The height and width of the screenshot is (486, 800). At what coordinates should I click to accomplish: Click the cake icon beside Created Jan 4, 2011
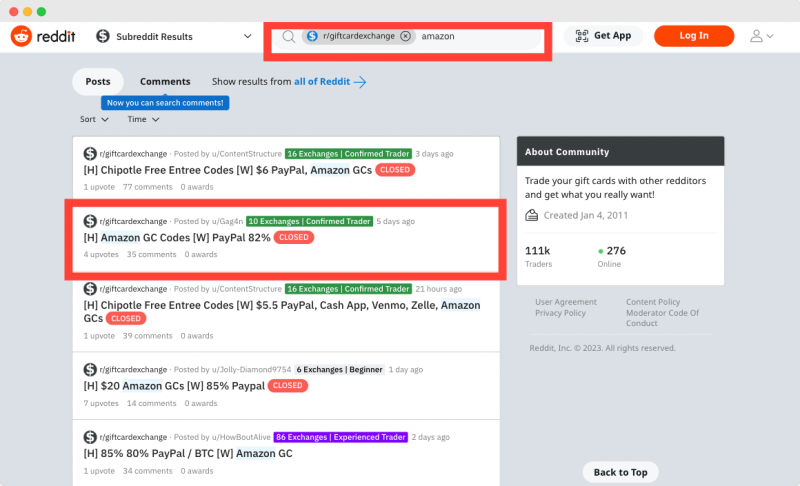532,215
